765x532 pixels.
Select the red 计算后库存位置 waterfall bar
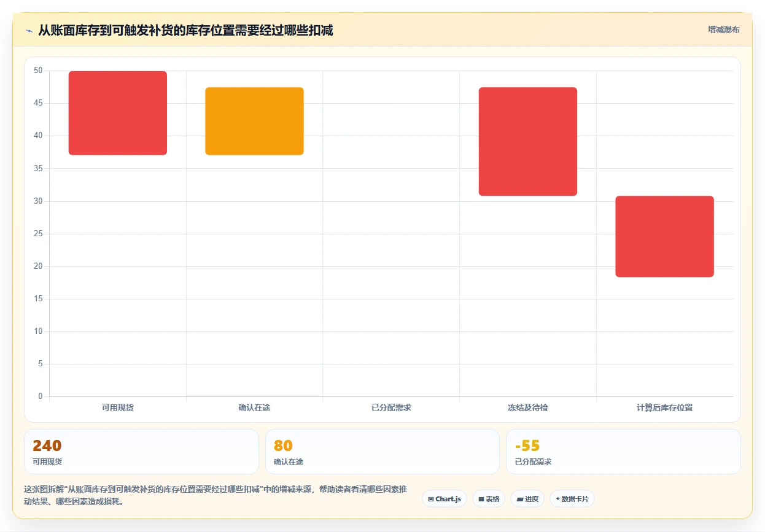(x=664, y=237)
